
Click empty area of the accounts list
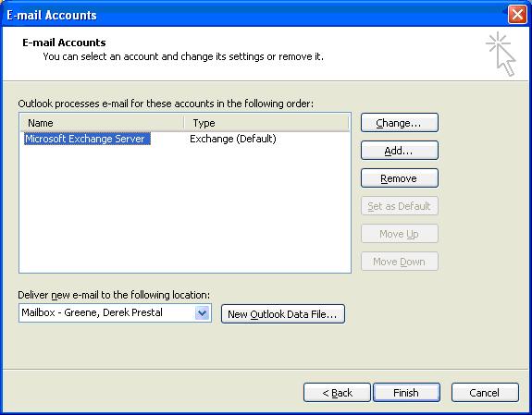[185, 210]
